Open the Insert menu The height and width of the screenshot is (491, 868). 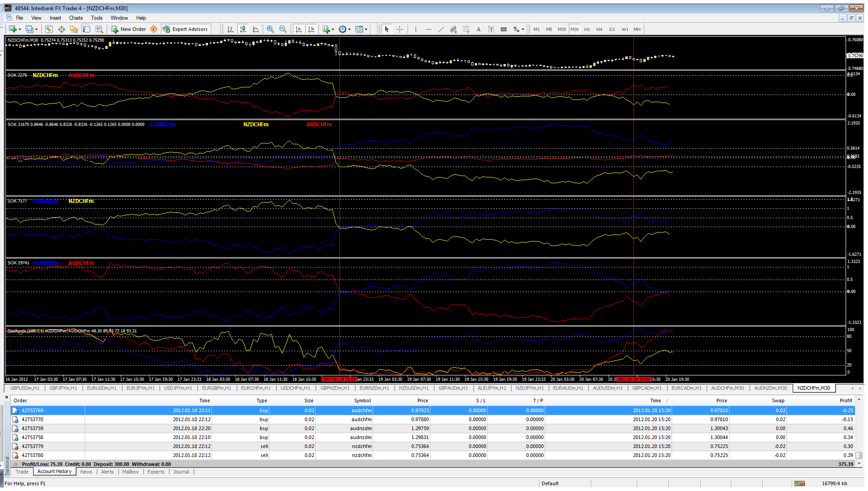point(55,18)
